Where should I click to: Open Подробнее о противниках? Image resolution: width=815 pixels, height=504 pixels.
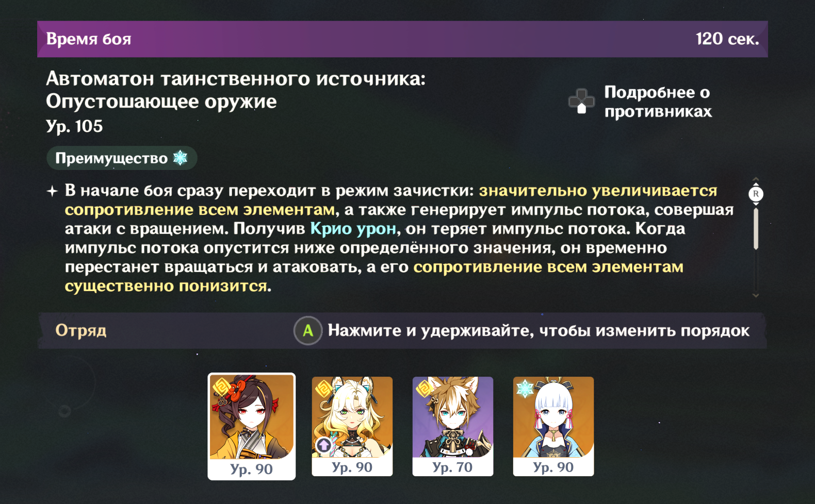658,102
